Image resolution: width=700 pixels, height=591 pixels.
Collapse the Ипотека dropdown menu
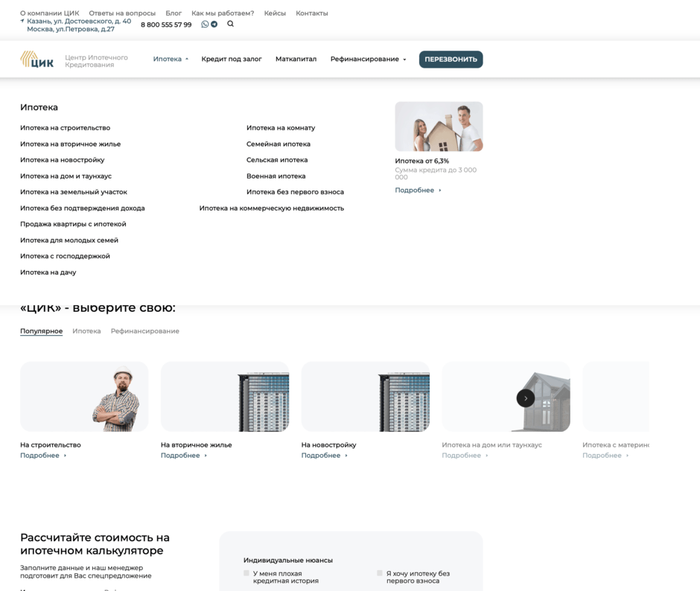[171, 59]
